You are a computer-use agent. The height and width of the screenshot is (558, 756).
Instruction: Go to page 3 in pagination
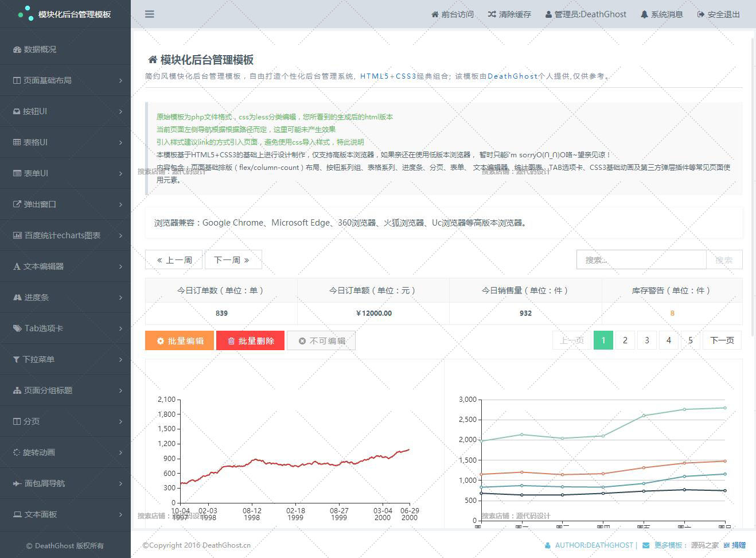coord(646,340)
